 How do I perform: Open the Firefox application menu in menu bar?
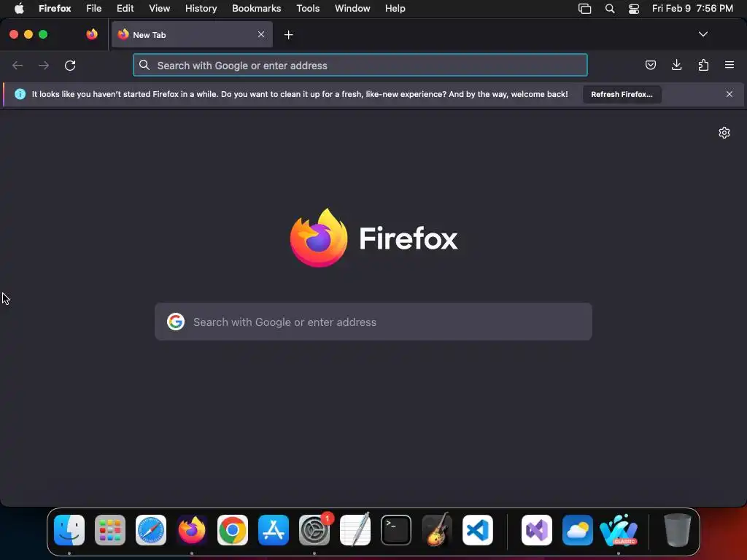coord(55,9)
